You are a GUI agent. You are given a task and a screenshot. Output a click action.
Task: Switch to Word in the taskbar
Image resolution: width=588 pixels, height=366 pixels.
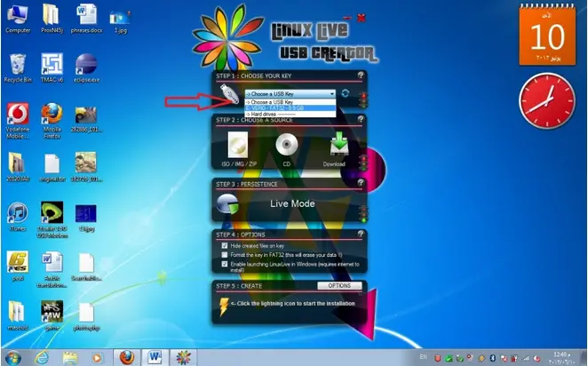click(155, 358)
